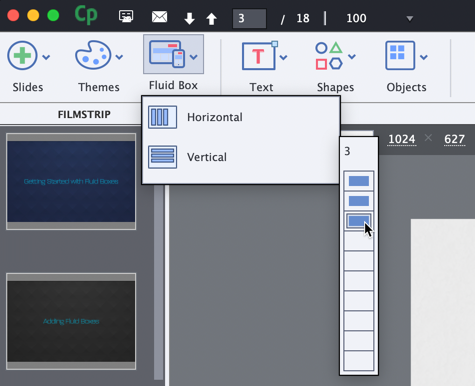Screen dimensions: 475x386
Task: Click the Vertical layout rows icon
Action: [162, 157]
